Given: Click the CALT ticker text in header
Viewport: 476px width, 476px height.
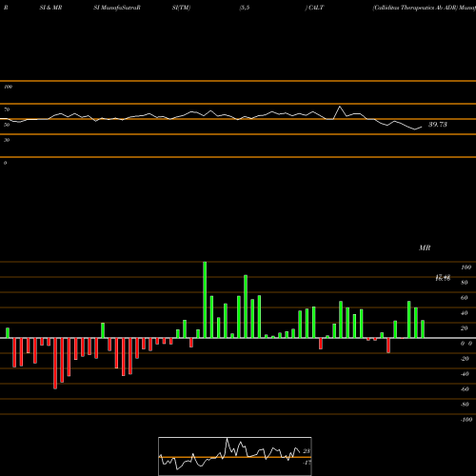Looking at the screenshot, I should (x=316, y=8).
